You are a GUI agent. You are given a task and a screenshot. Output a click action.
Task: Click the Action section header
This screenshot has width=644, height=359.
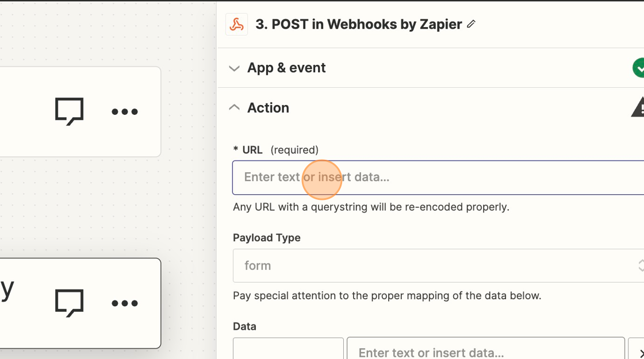[x=268, y=108]
